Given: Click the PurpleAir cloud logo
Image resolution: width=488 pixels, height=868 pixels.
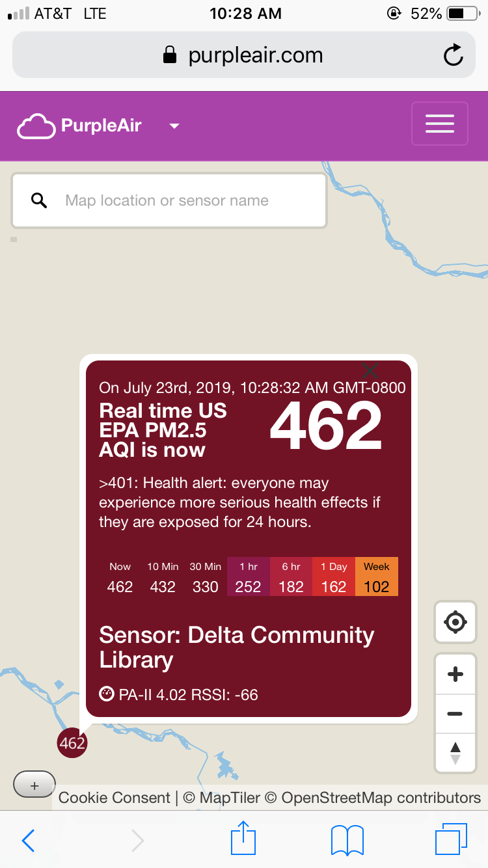Looking at the screenshot, I should click(x=36, y=126).
